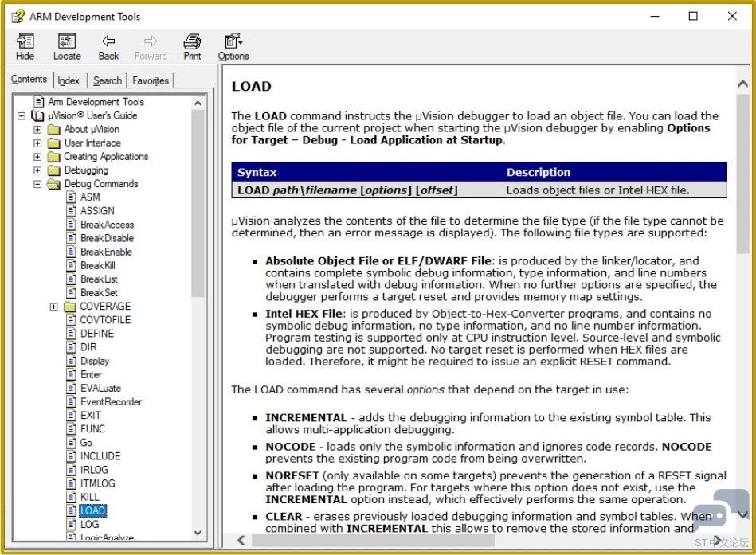This screenshot has height=555, width=756.
Task: Switch to the Index tab
Action: pyautogui.click(x=68, y=80)
